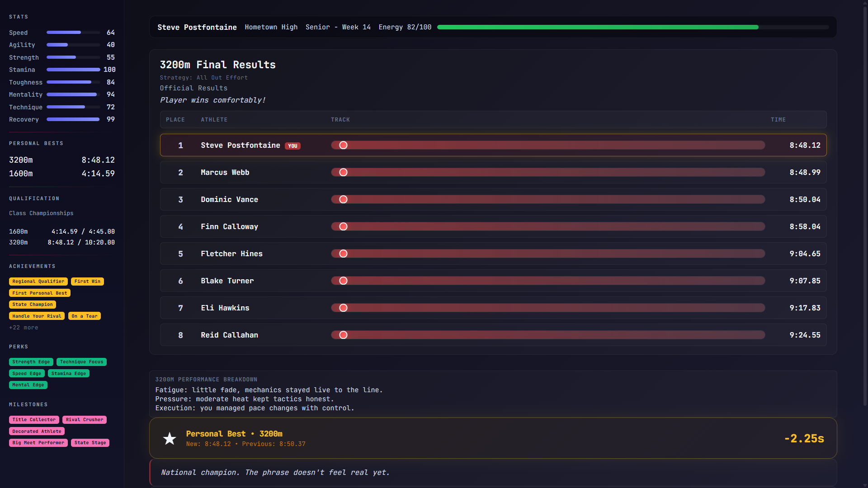Expand the +22 more achievements list
868x488 pixels.
24,328
